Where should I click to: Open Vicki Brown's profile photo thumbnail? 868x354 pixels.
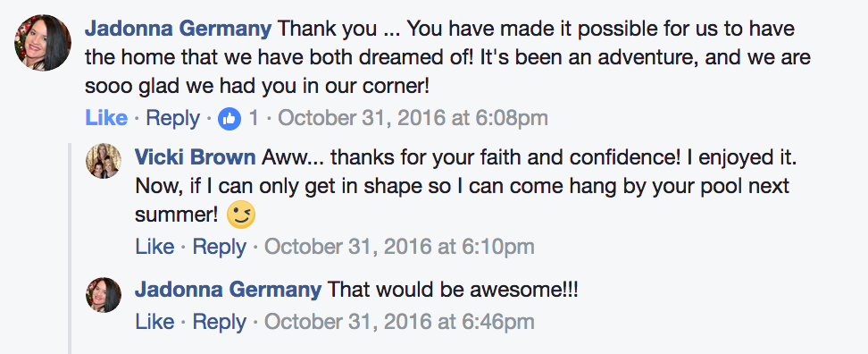coord(104,161)
